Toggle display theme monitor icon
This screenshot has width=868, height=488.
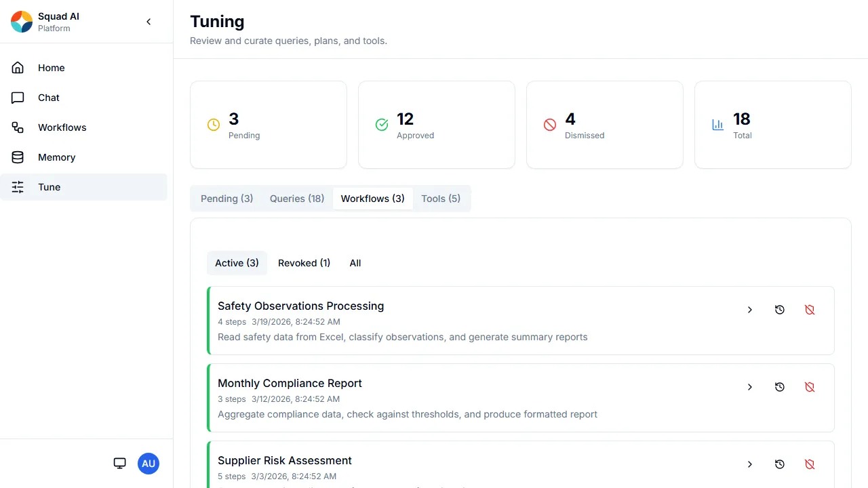(120, 464)
